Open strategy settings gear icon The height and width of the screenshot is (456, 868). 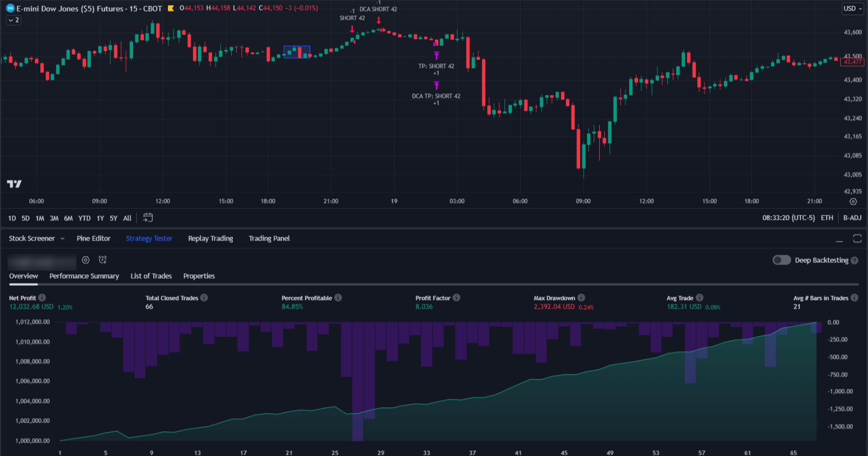point(86,260)
